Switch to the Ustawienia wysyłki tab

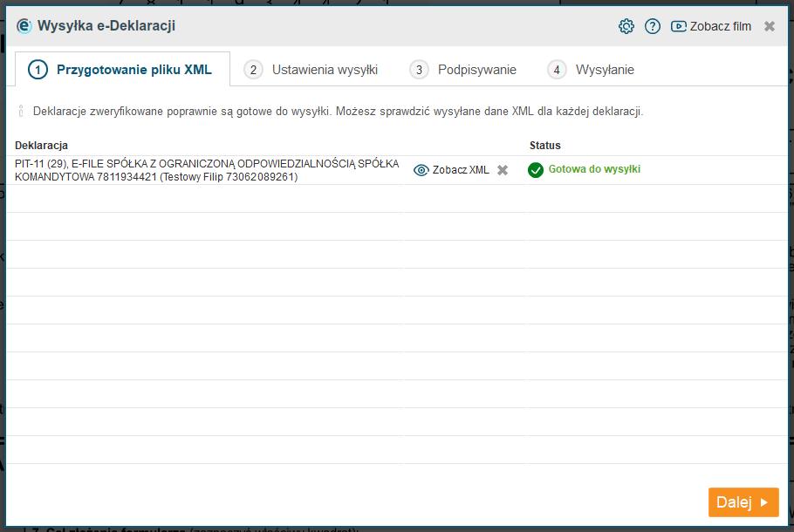pos(311,70)
